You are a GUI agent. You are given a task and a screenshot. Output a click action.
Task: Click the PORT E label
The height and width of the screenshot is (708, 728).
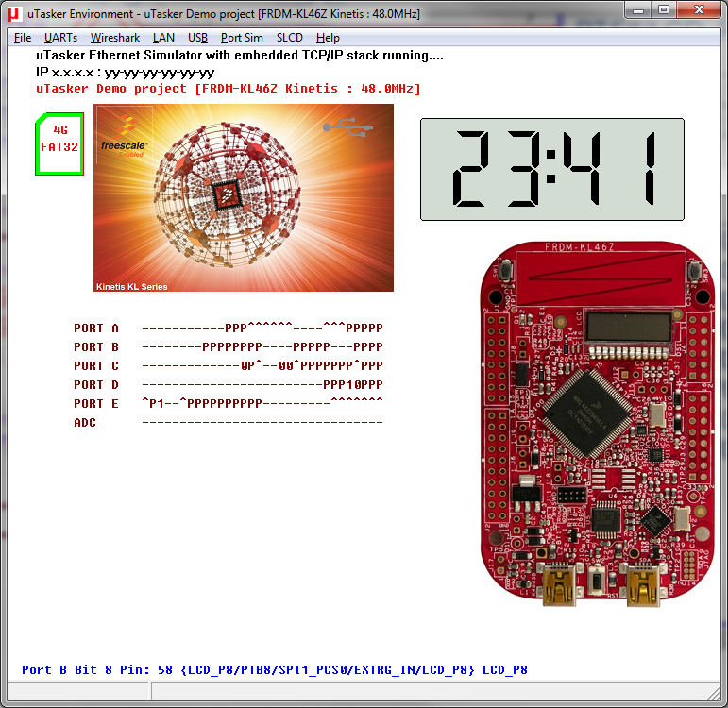(x=96, y=404)
